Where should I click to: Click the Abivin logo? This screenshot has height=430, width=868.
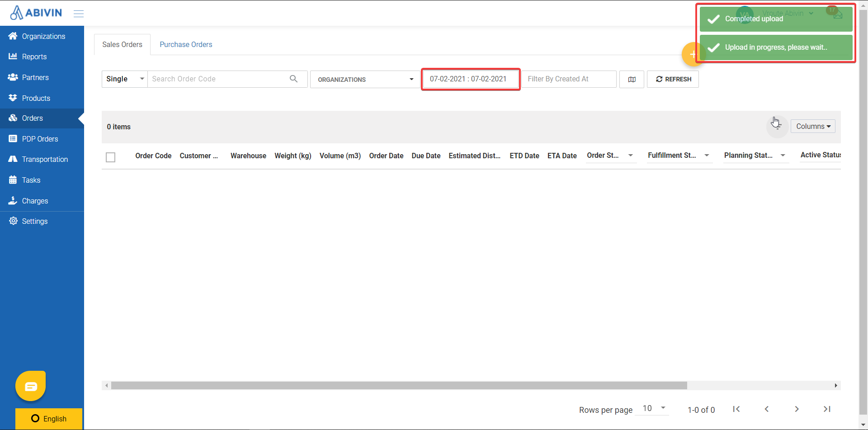click(36, 13)
